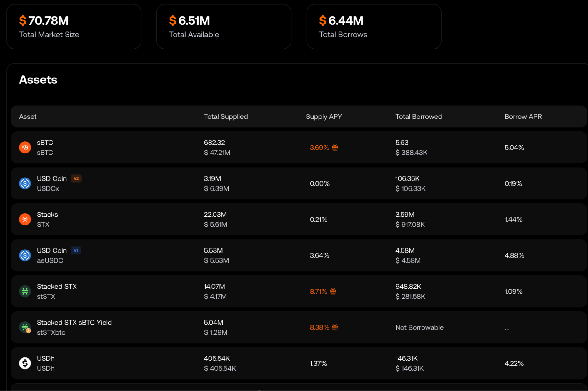Click gift icon beside 3.69% APY
This screenshot has width=588, height=391.
(335, 148)
